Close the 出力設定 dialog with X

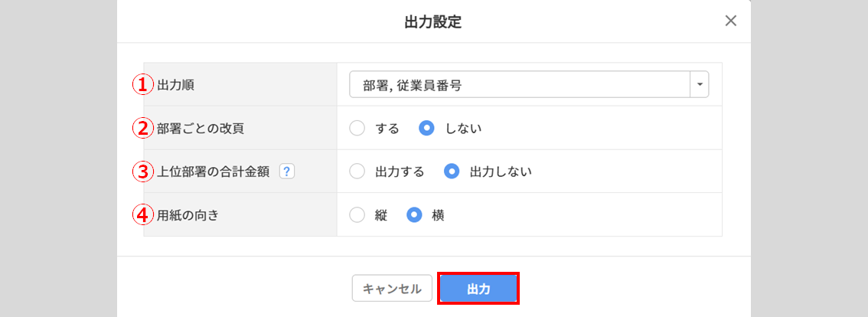tap(731, 21)
